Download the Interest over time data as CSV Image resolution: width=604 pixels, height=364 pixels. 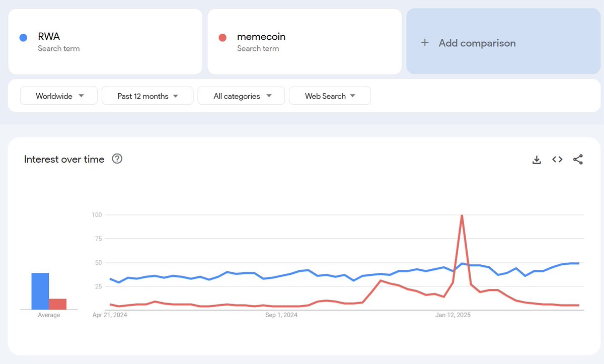click(537, 159)
